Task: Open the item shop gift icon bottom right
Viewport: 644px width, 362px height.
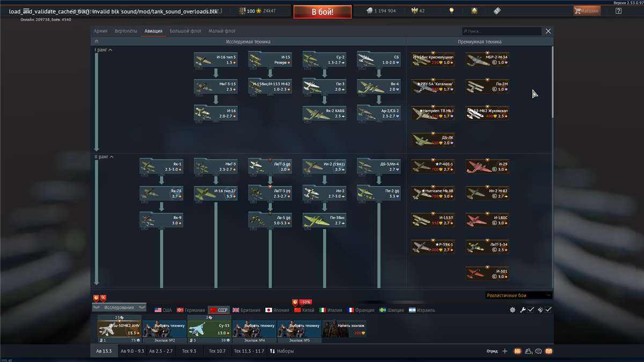Action: click(x=549, y=351)
